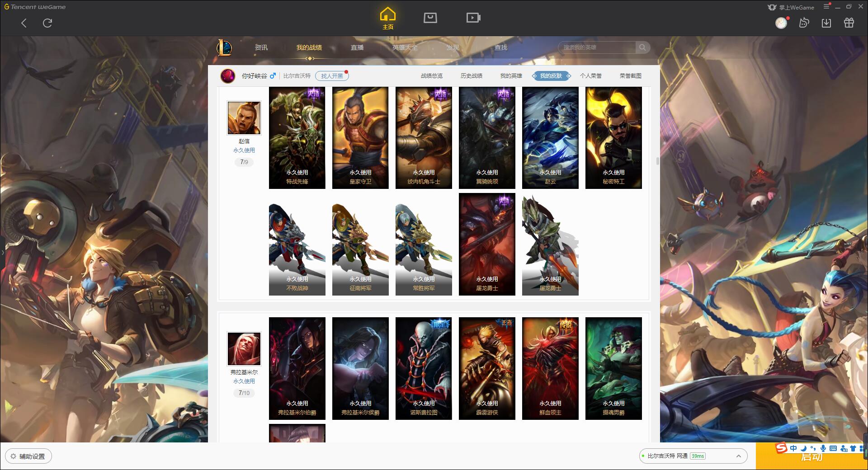Image resolution: width=868 pixels, height=470 pixels.
Task: Open the 诺斯费拉图 skin card
Action: click(424, 368)
